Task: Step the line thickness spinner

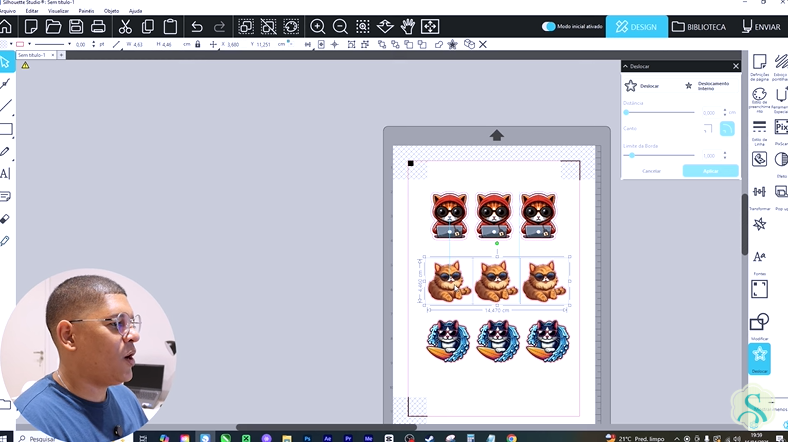Action: (93, 44)
